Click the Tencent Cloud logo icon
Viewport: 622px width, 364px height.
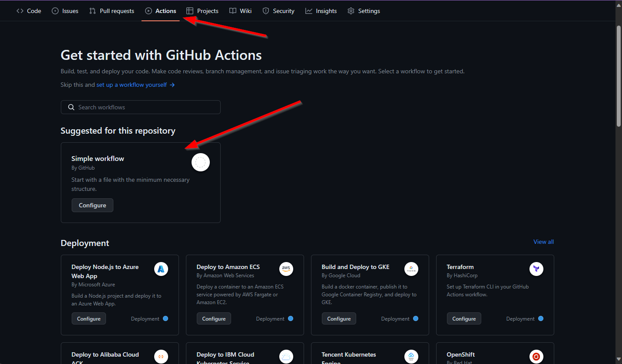pyautogui.click(x=411, y=357)
